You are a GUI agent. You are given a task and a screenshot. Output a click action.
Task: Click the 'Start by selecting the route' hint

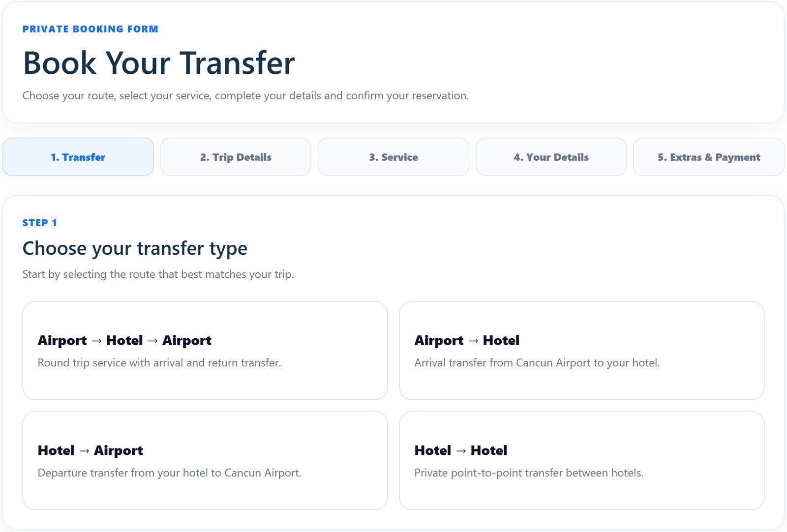coord(158,274)
